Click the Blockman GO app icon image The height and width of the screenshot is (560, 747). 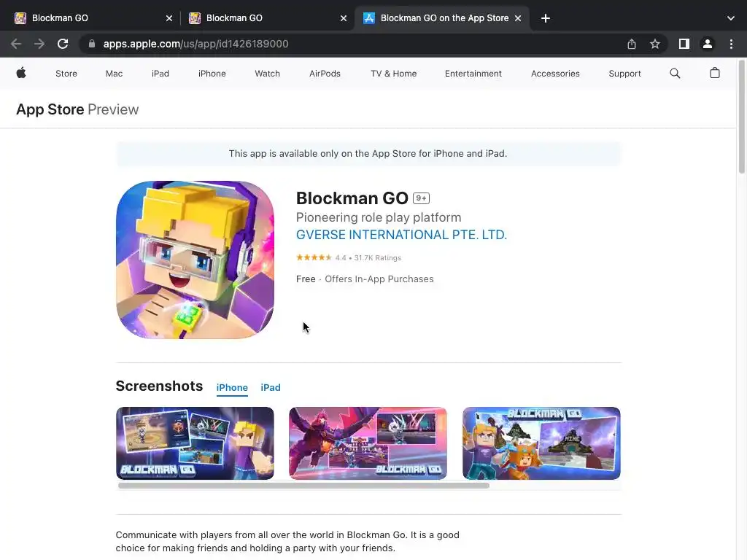tap(195, 260)
